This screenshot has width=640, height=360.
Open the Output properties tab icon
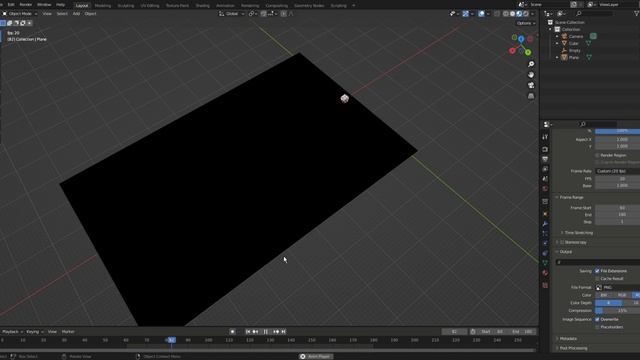coord(545,159)
